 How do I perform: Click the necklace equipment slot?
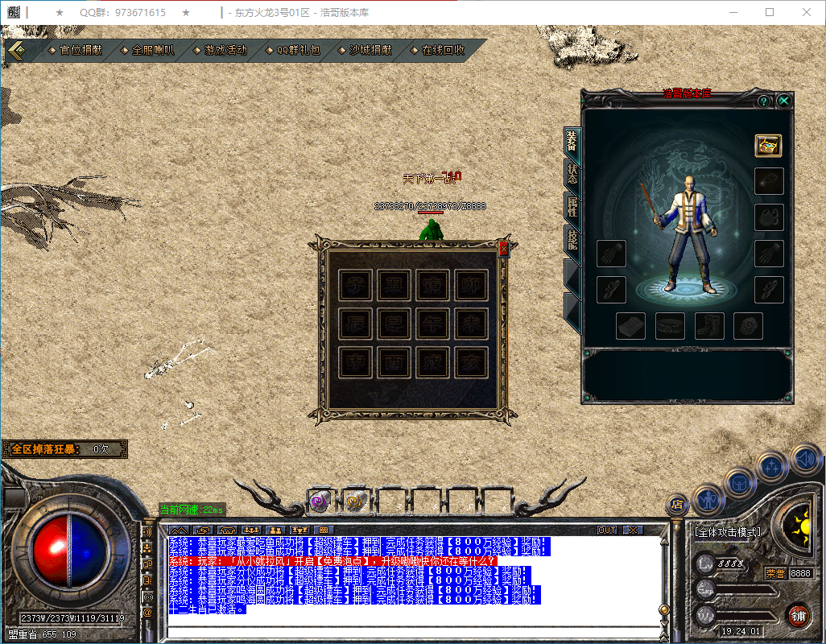769,182
